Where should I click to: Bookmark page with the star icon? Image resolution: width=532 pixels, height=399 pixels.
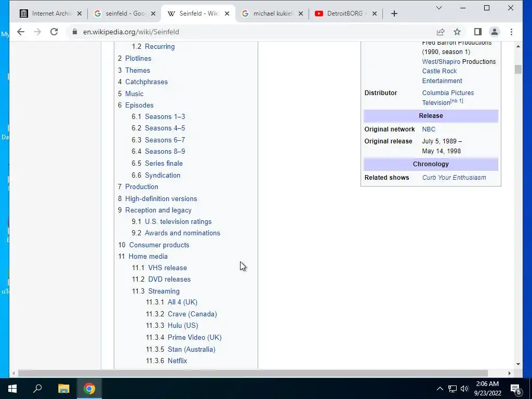click(457, 32)
